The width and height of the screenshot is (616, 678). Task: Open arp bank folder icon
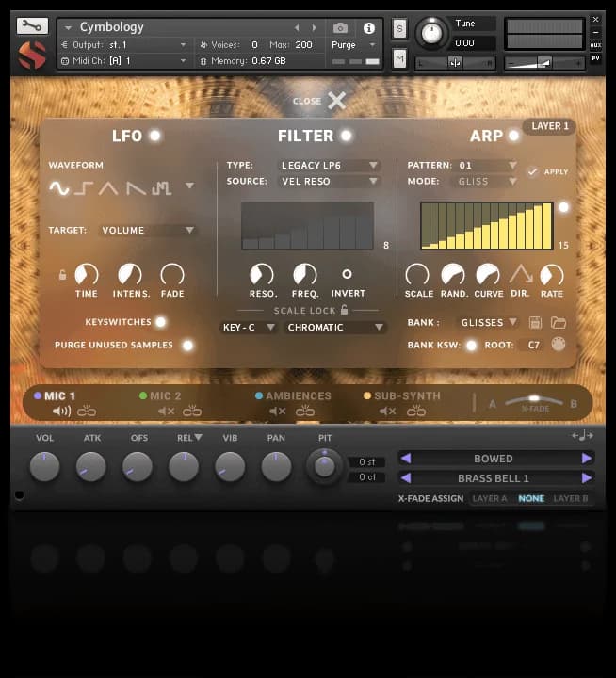pyautogui.click(x=559, y=323)
